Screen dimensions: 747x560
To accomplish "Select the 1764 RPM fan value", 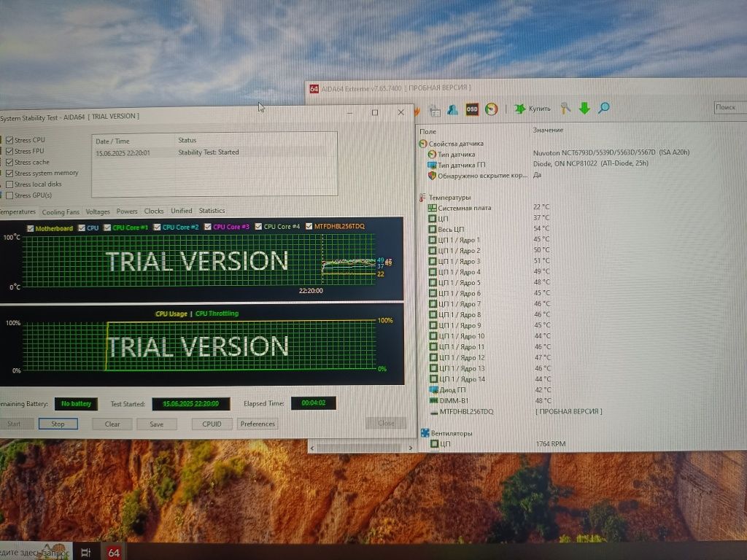I will click(551, 444).
